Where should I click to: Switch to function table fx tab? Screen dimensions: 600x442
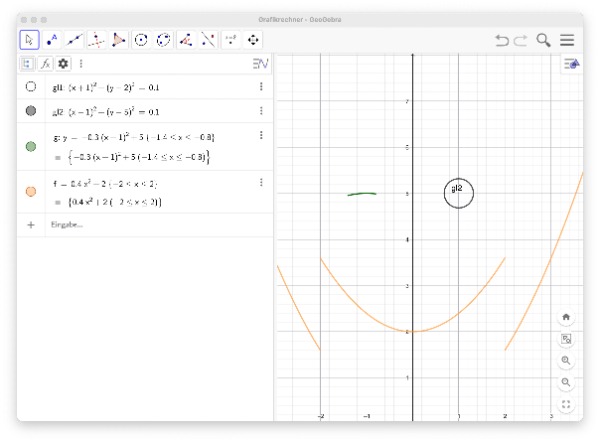45,64
